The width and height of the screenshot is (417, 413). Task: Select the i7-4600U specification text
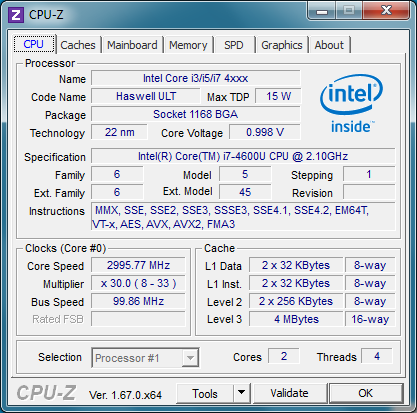point(243,156)
